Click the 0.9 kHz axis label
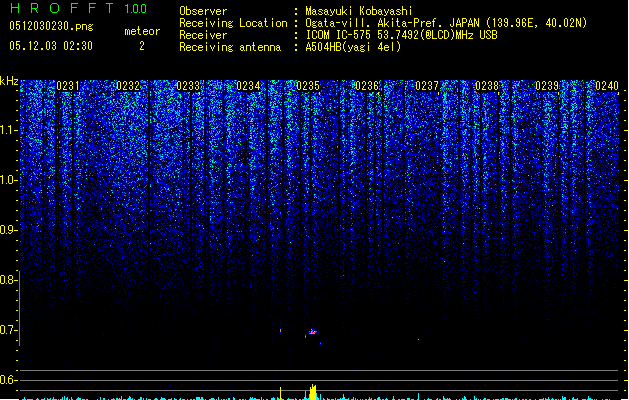This screenshot has width=629, height=400. tap(8, 230)
